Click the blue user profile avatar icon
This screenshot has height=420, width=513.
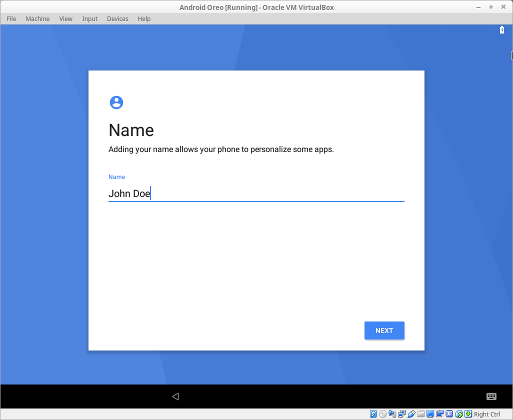(x=116, y=102)
